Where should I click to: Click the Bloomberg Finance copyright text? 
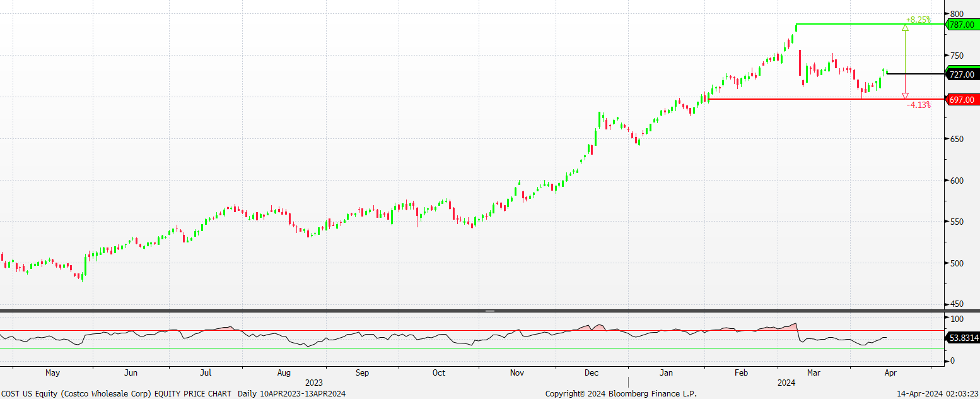click(x=621, y=393)
